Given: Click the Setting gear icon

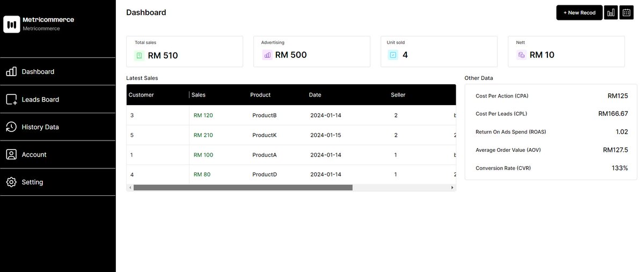Looking at the screenshot, I should pos(11,182).
